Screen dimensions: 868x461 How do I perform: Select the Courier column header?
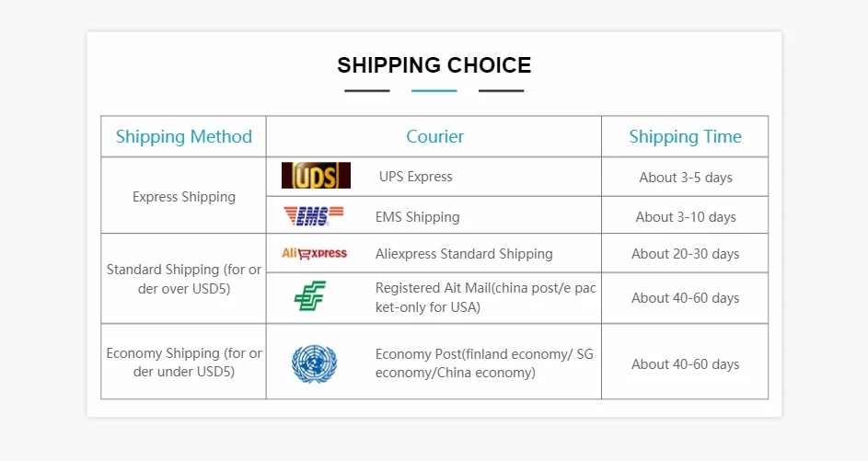click(435, 137)
